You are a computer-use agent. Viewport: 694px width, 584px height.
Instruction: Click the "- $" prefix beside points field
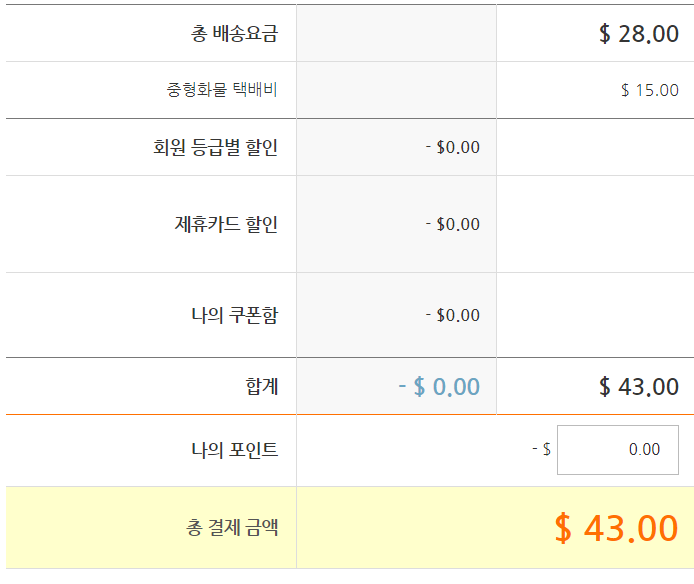pyautogui.click(x=541, y=450)
